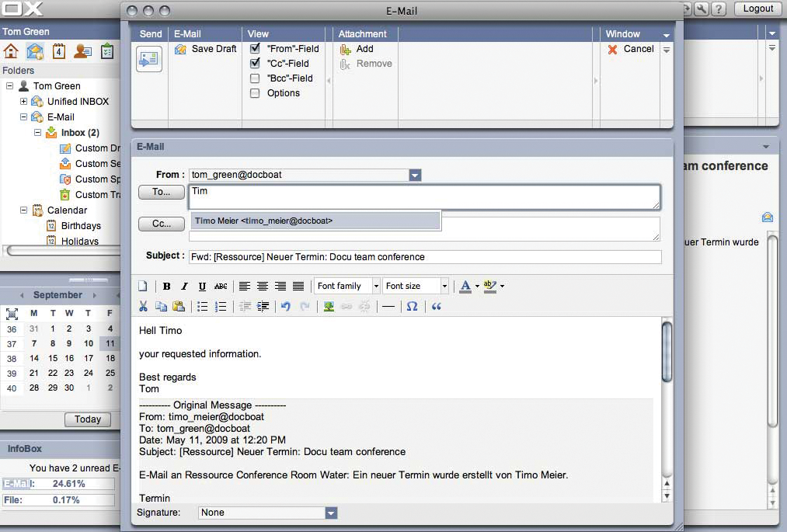
Task: Open the Signature dropdown
Action: point(331,513)
